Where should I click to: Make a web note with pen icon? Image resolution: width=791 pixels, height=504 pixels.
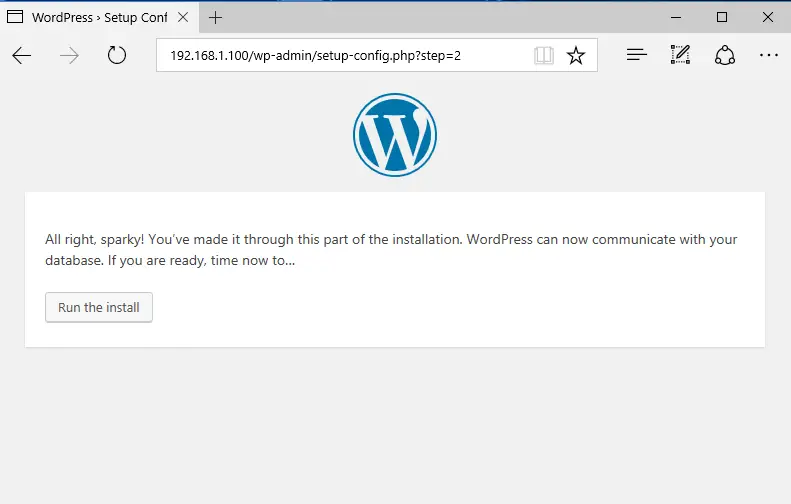680,54
